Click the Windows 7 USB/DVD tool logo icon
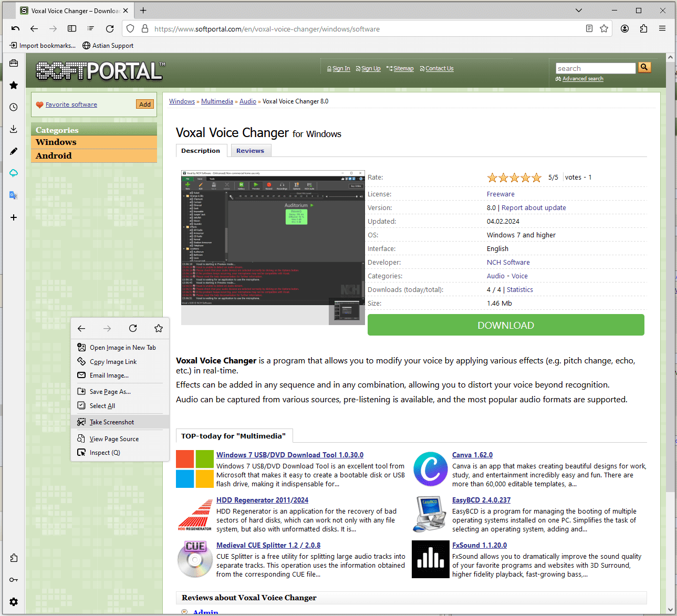This screenshot has width=677, height=616. [194, 469]
